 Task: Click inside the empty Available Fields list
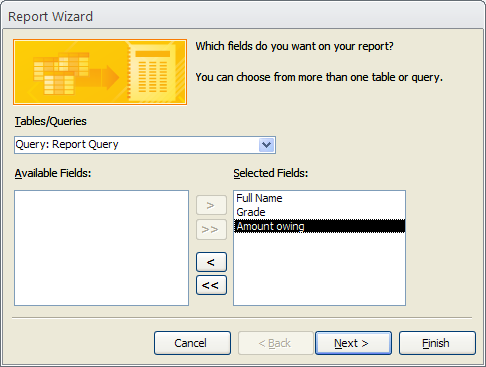tap(101, 248)
